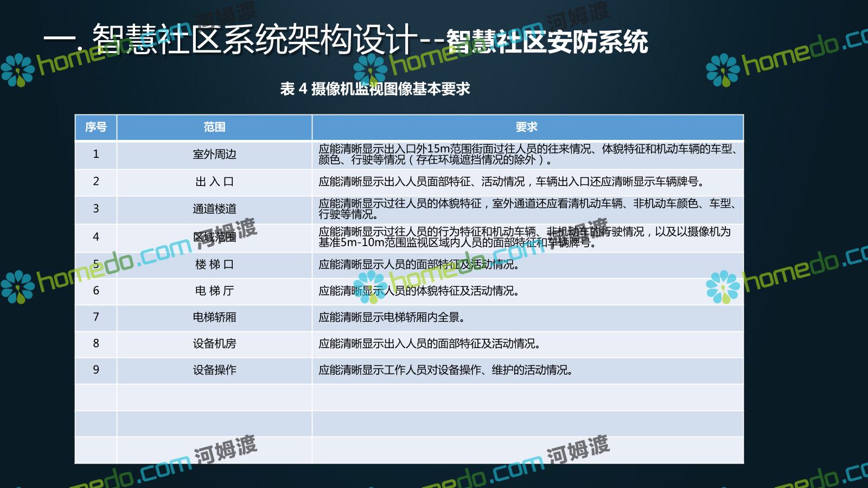Screen dimensions: 868x488
Task: Click the requirement text about 电梯轿厢内全景
Action: click(392, 317)
